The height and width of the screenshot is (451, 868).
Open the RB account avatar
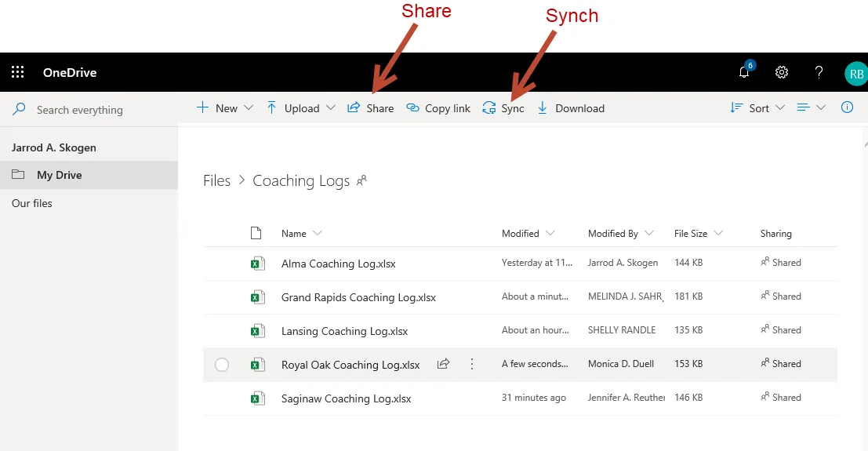[855, 74]
